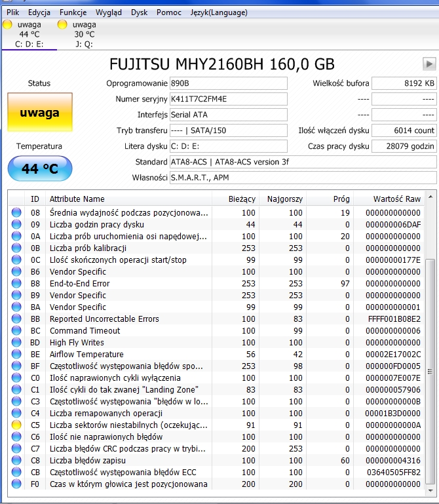This screenshot has width=439, height=504.
Task: Click the blue status icon for attribute BF
Action: click(16, 366)
